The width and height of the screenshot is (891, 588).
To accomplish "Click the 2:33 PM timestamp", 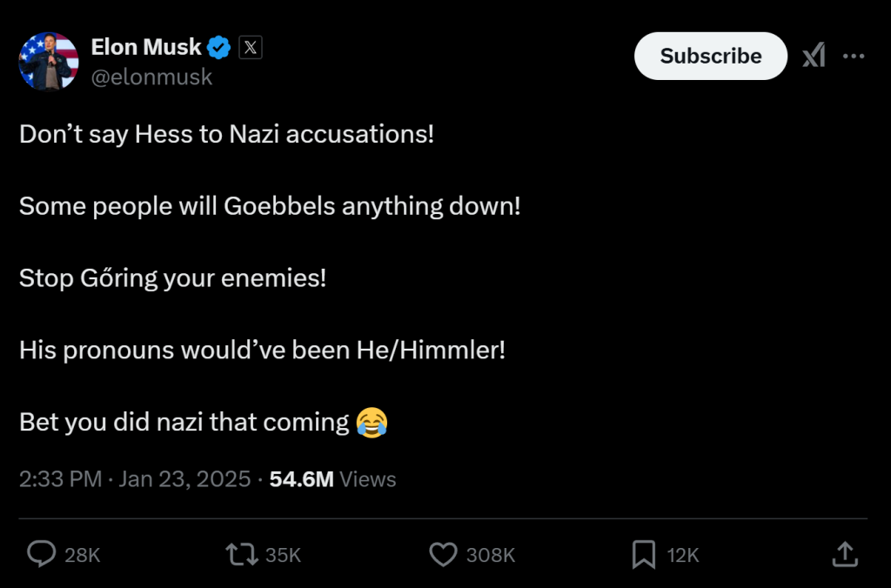I will point(60,479).
